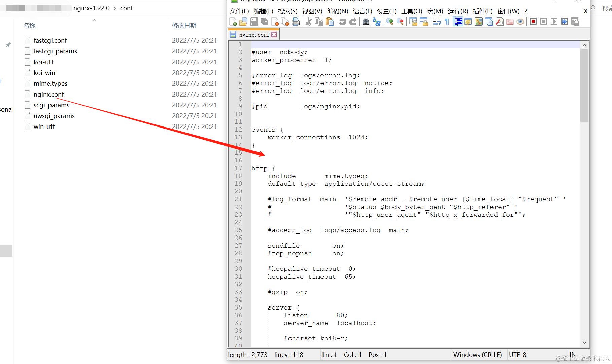Select nginx.conf file in Explorer
Screen dimensions: 612x364
point(48,94)
